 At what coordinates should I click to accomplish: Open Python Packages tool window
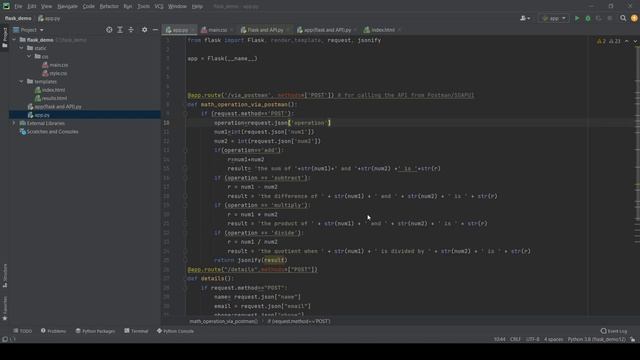95,331
